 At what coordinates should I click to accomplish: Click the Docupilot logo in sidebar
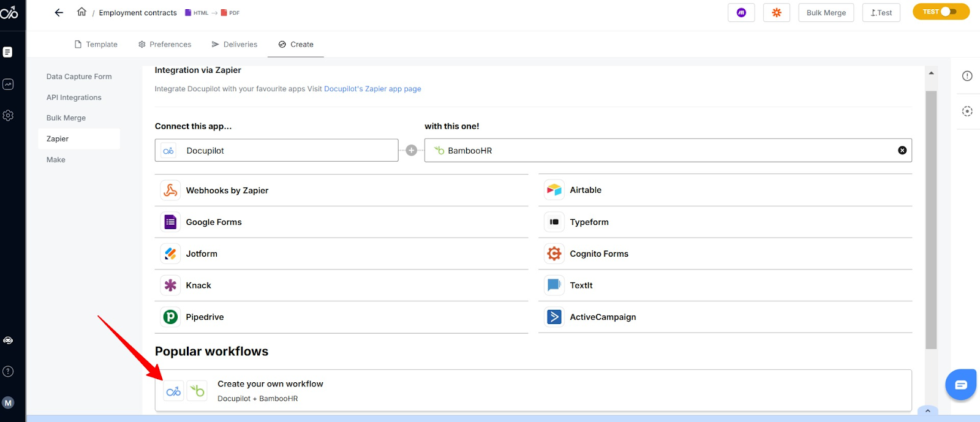[9, 12]
